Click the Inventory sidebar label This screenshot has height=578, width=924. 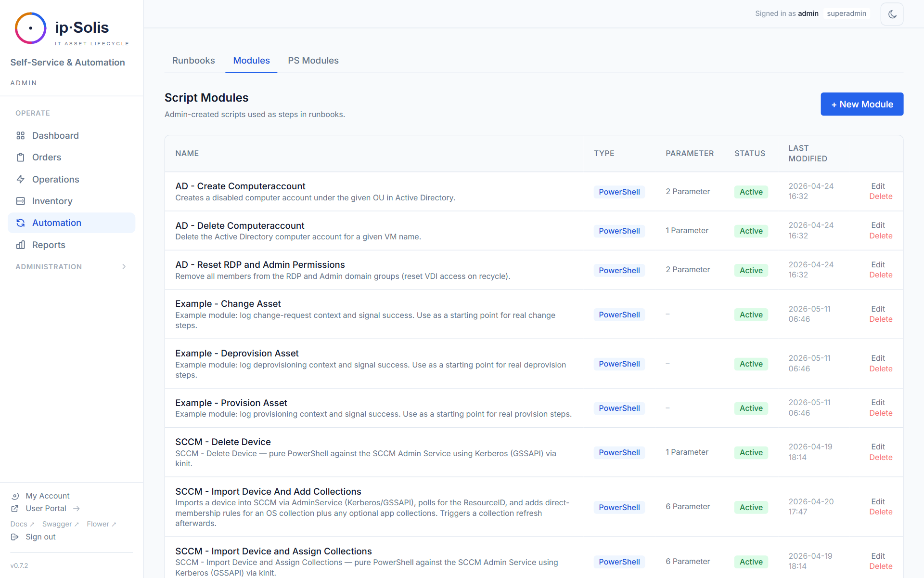coord(52,201)
